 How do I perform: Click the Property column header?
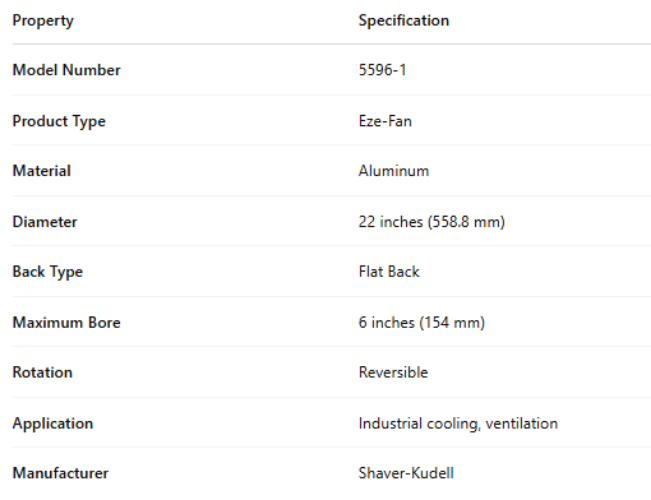[43, 20]
